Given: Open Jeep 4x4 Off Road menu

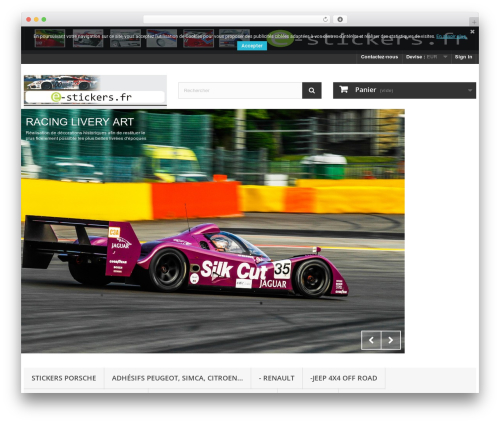Looking at the screenshot, I should [x=344, y=378].
